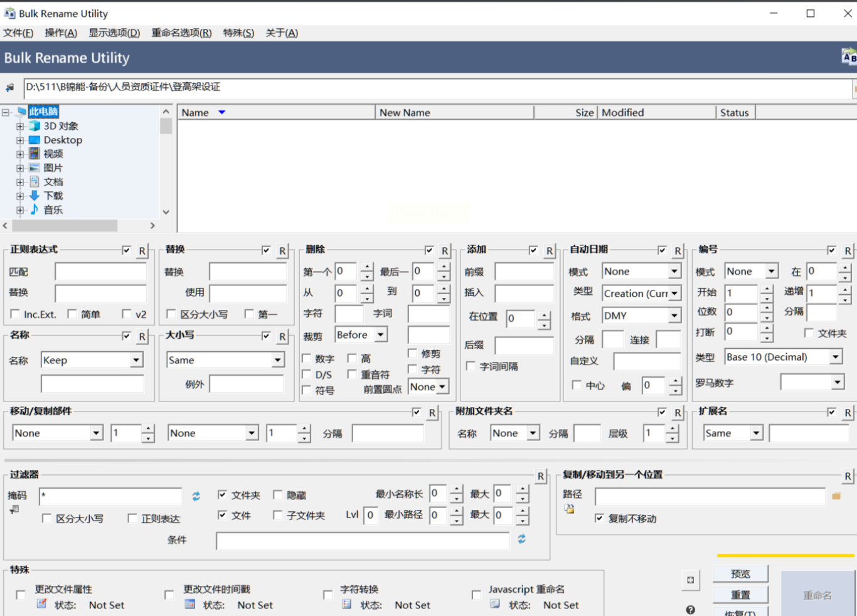The height and width of the screenshot is (616, 857).
Task: Tick the 数字 checkbox in 删除 panel
Action: pyautogui.click(x=307, y=359)
